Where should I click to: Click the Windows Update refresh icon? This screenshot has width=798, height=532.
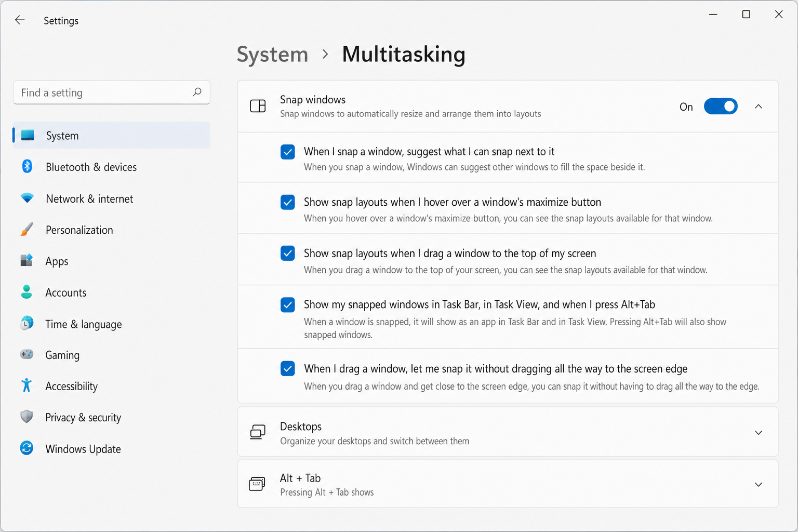click(x=26, y=448)
